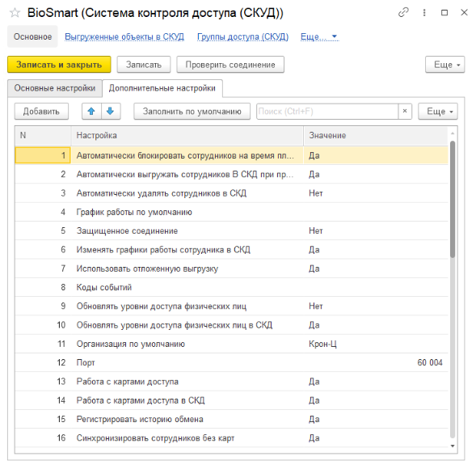Select row График работы по умолчанию
Image resolution: width=476 pixels, height=465 pixels.
pyautogui.click(x=231, y=212)
